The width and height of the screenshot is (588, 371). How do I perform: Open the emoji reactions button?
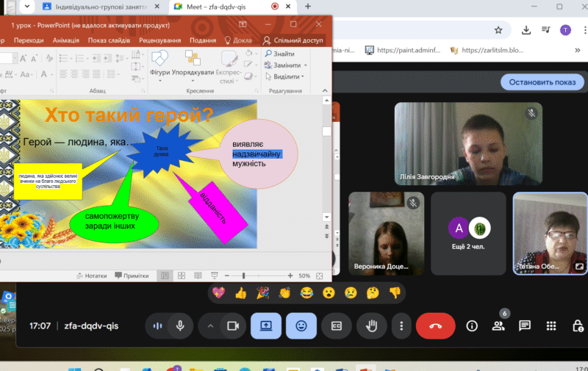click(x=301, y=325)
